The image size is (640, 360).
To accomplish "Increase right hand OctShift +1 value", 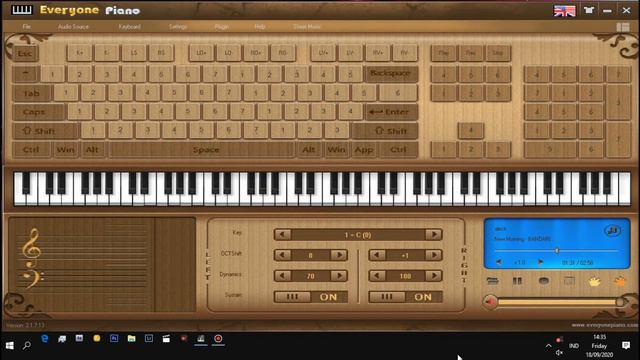I will tap(434, 255).
